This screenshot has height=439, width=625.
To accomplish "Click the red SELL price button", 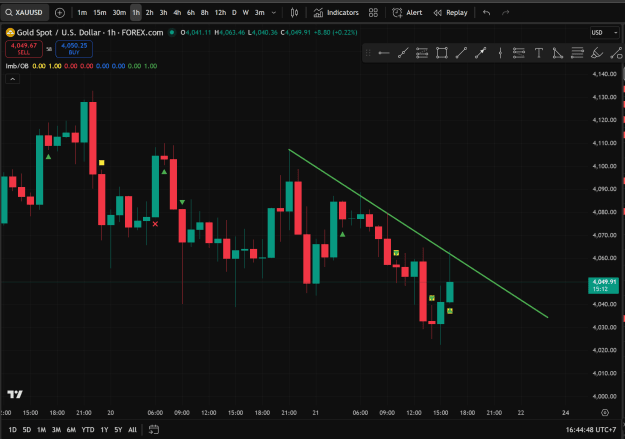I will tap(24, 49).
